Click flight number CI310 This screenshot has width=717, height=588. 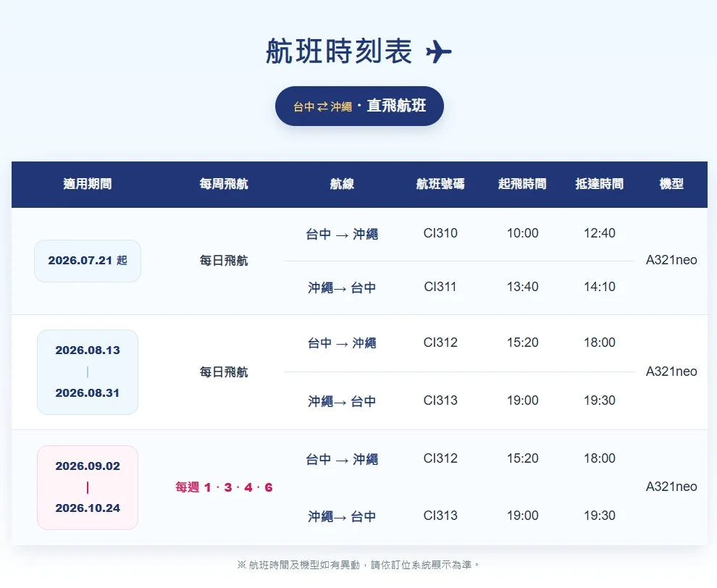pos(440,233)
